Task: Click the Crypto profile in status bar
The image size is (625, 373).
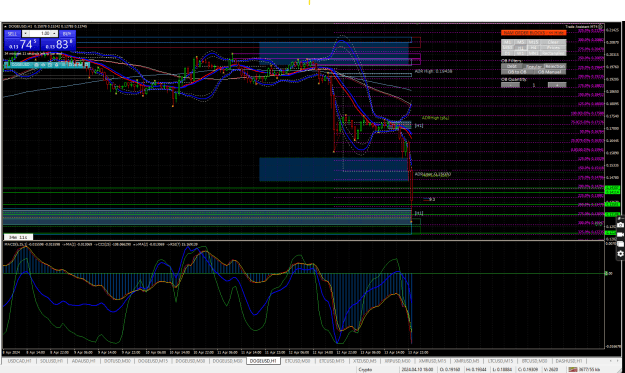Action: click(365, 370)
